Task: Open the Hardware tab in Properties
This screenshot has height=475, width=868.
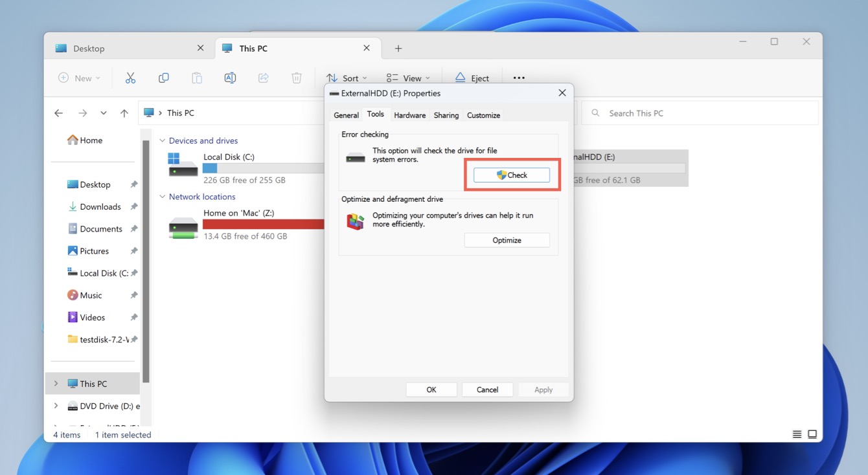Action: coord(410,115)
